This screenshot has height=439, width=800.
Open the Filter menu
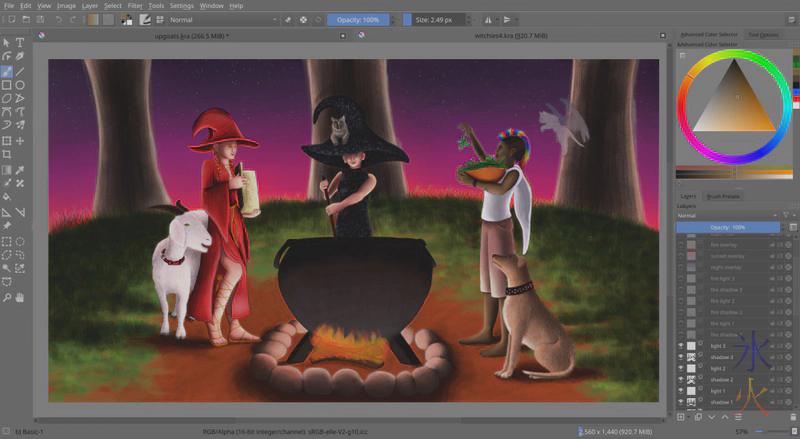(x=134, y=5)
